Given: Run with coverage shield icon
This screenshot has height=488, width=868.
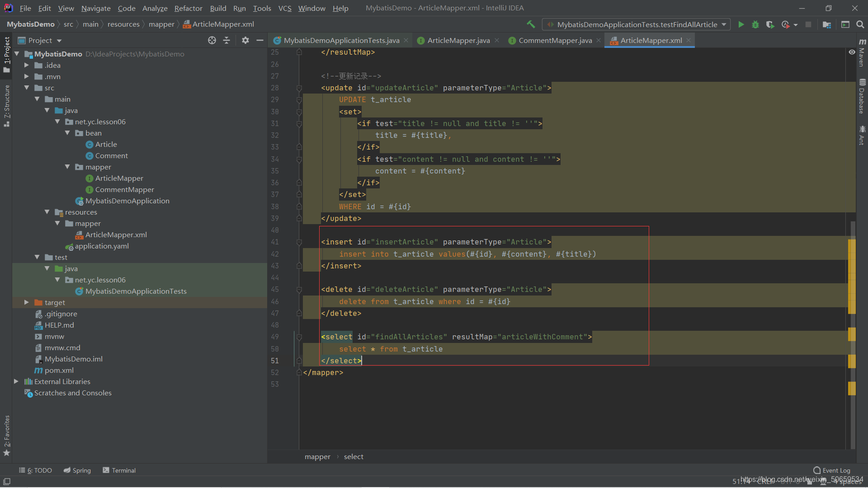Looking at the screenshot, I should tap(770, 24).
